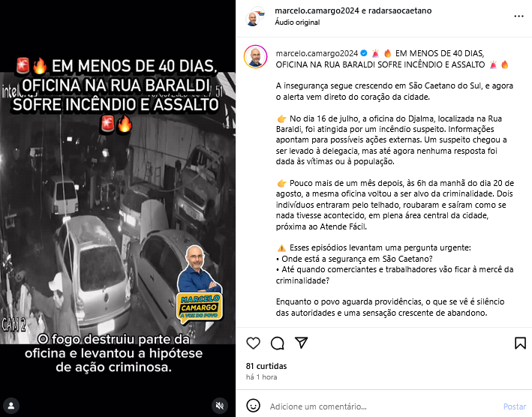Click the verified badge next to username
Viewport: 532px width, 417px height.
364,53
